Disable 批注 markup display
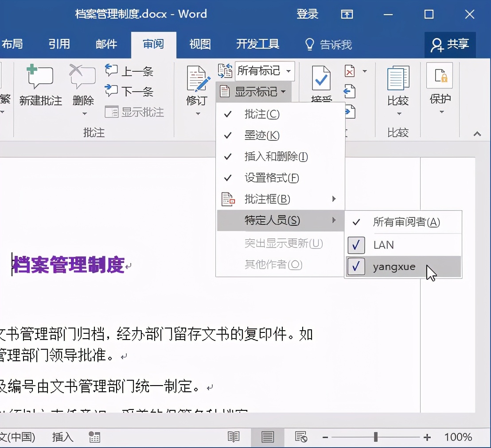 point(262,114)
